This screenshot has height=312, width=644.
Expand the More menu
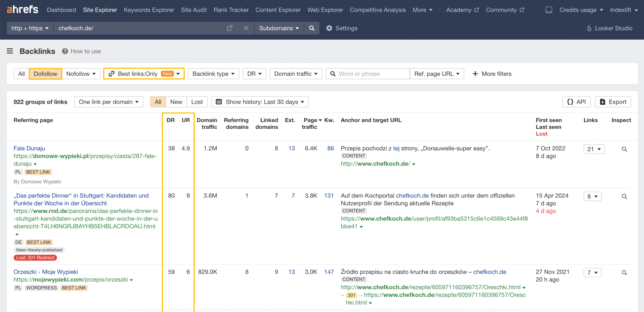point(422,10)
